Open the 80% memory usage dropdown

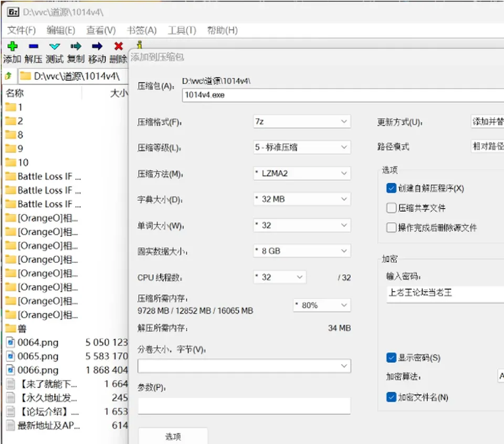click(x=322, y=305)
